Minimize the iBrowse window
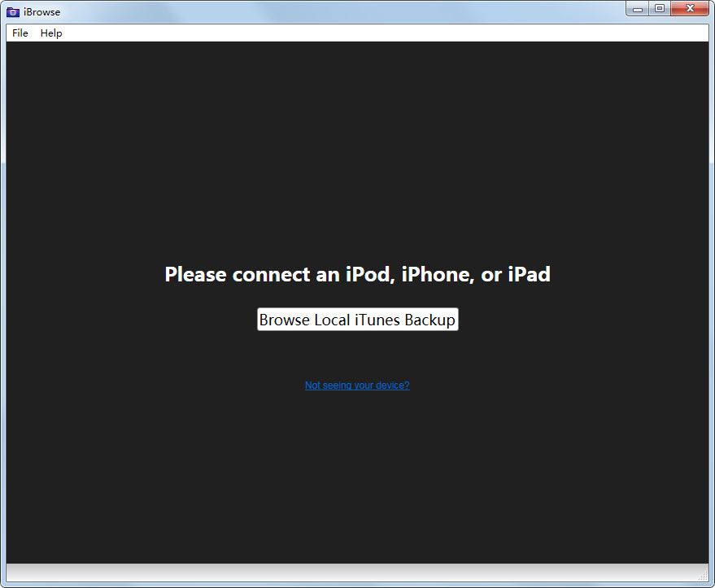 (x=638, y=9)
